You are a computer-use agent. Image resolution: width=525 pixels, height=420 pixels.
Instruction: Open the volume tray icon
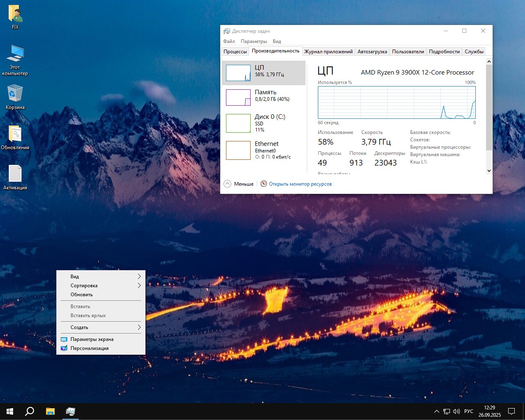pos(457,411)
